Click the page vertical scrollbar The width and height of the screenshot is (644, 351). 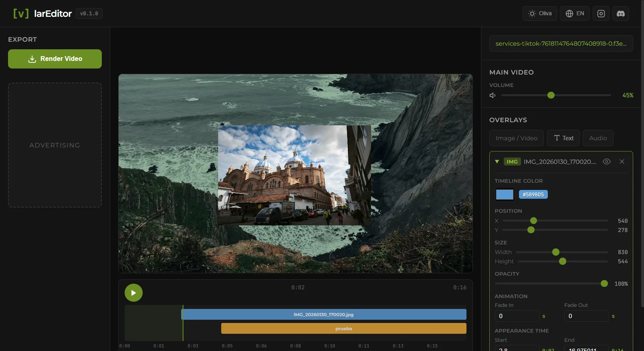pyautogui.click(x=642, y=154)
